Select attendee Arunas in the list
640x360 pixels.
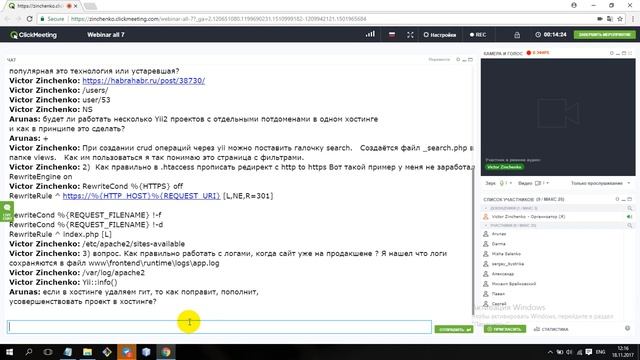pos(499,234)
